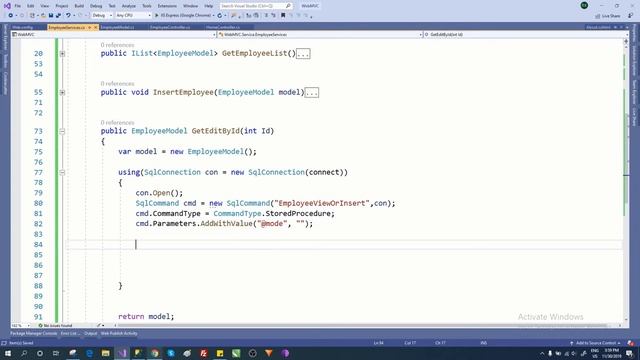Open Google Chrome from the taskbar

pos(155,353)
